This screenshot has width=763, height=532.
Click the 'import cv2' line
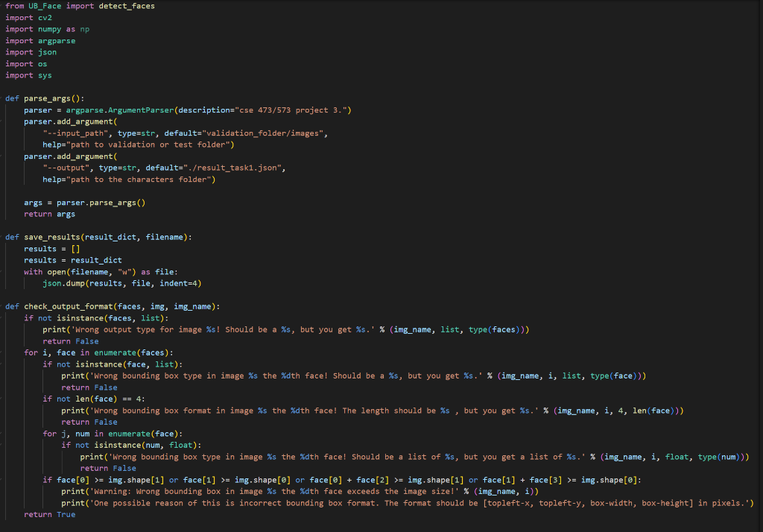coord(29,18)
